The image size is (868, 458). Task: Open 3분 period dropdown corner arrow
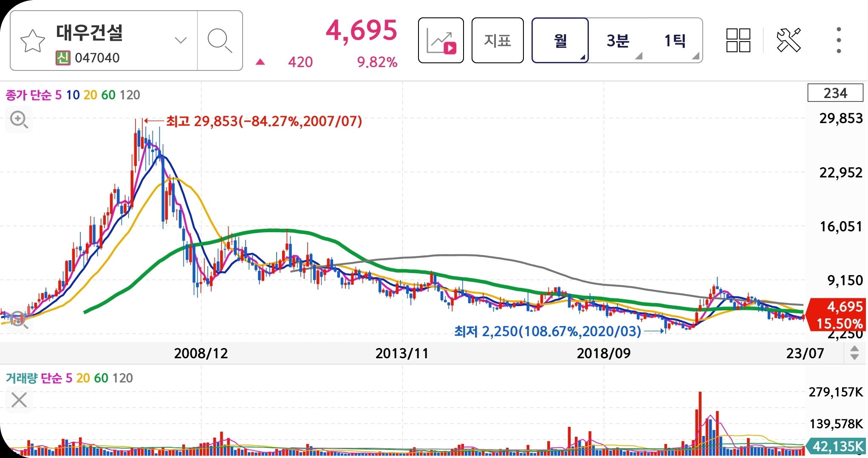639,56
